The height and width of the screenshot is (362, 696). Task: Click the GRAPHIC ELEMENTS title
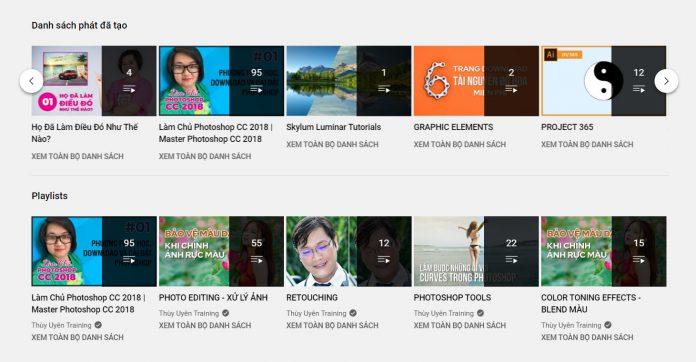coord(453,127)
